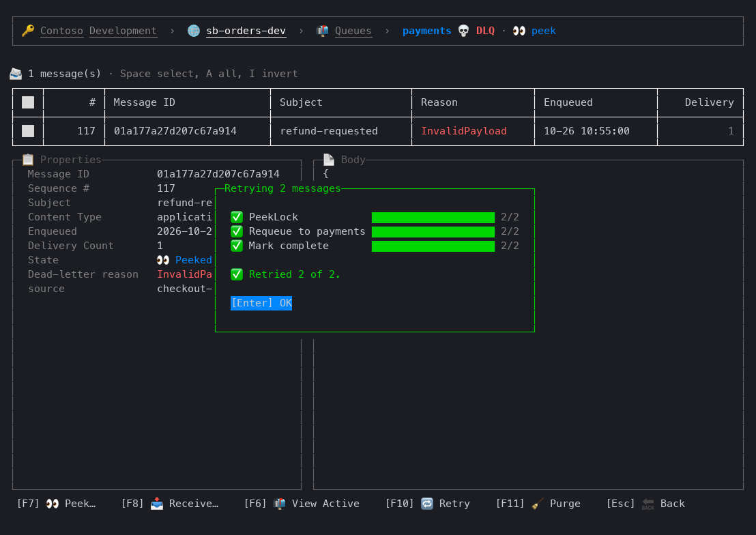
Task: Click the source property label
Action: point(46,289)
